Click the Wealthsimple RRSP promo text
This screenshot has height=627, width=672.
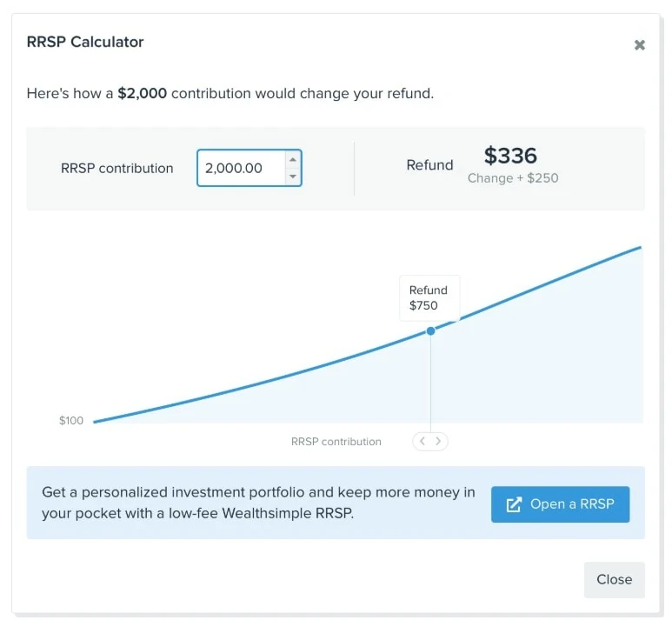point(258,503)
